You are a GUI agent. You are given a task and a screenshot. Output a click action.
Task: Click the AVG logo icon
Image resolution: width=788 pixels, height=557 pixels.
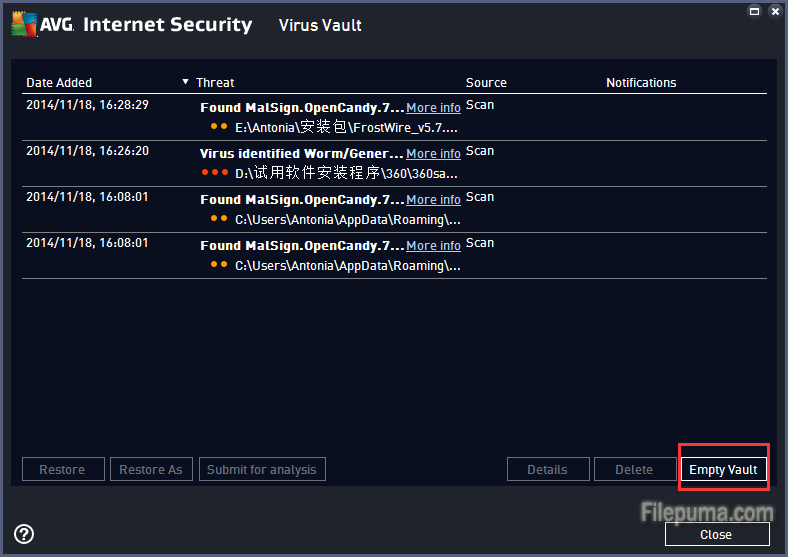click(26, 25)
